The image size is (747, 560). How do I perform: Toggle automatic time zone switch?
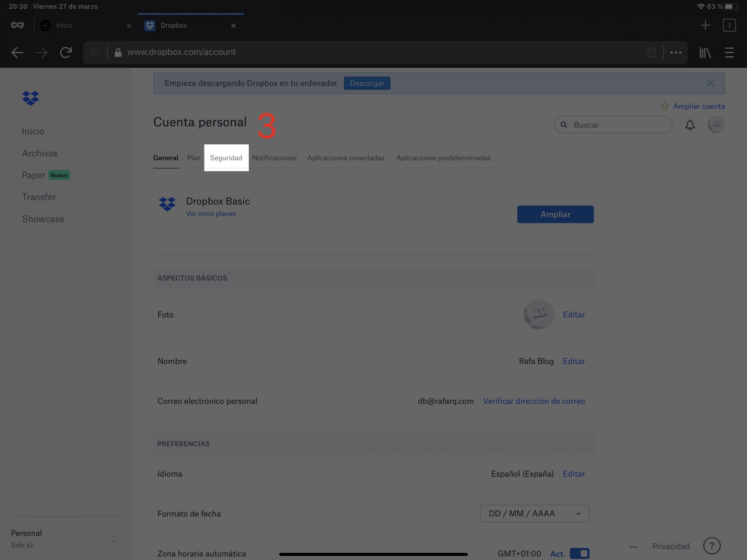point(579,553)
